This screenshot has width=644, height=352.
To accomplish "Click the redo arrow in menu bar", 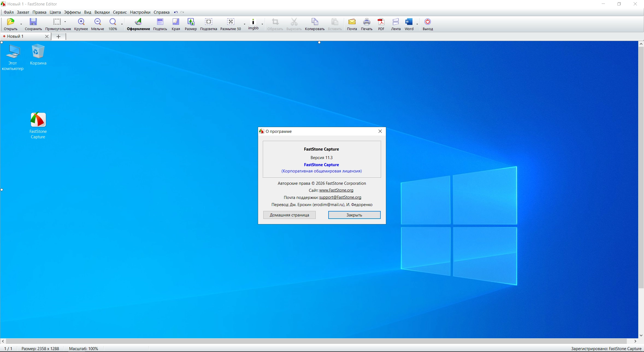I will point(182,12).
